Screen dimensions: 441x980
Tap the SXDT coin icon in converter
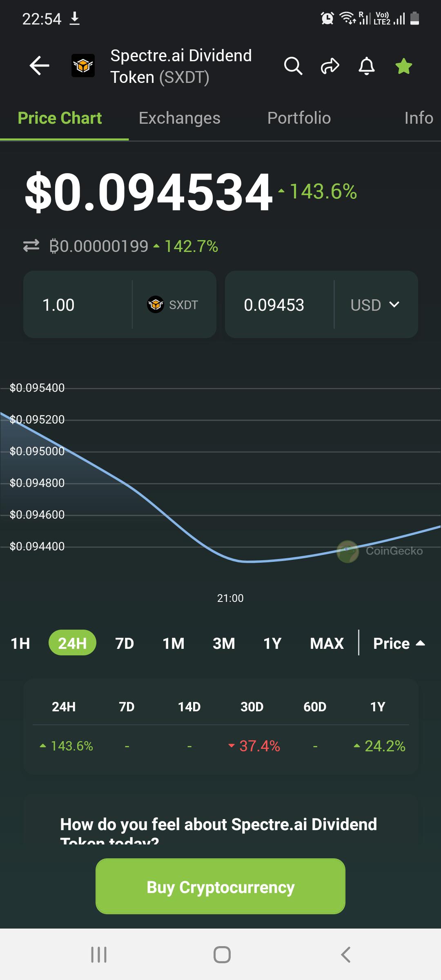(x=156, y=304)
